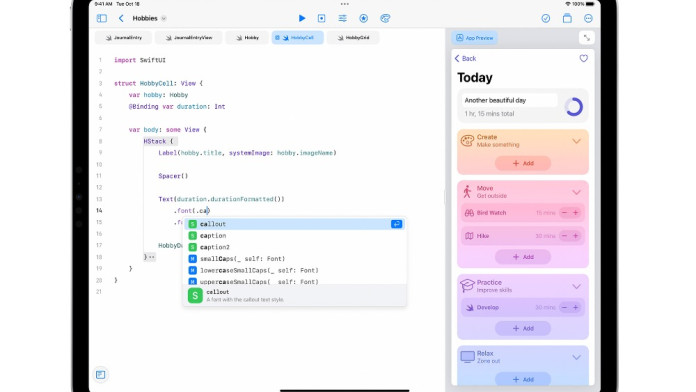Run the app with Play button
This screenshot has width=696, height=392.
coord(302,18)
